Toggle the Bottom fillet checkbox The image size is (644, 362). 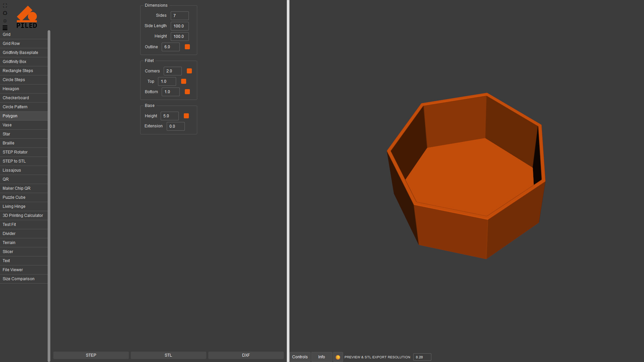(187, 92)
